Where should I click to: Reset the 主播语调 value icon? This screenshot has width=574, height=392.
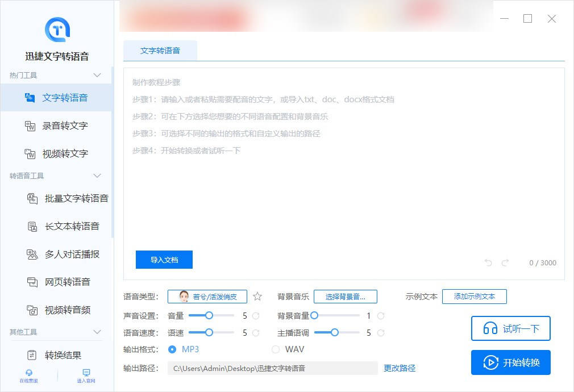point(381,333)
